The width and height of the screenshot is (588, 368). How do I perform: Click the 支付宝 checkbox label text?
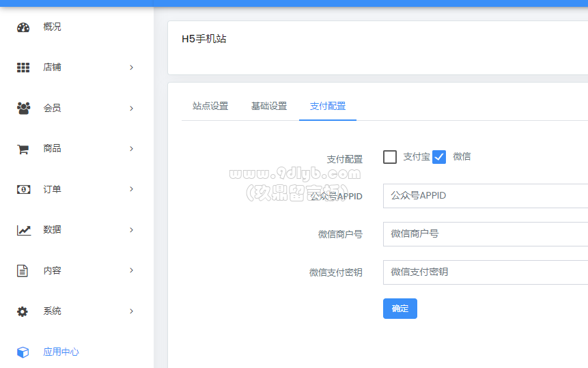[x=417, y=156]
